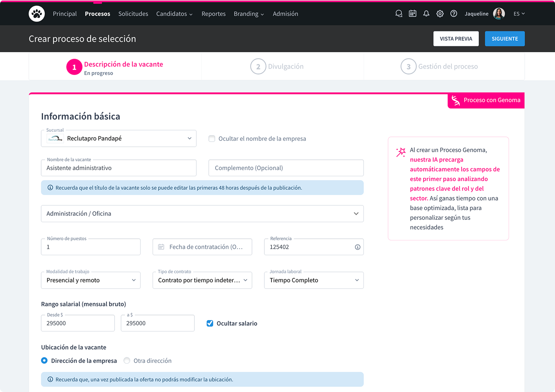Select the Otra dirección radio option

[x=127, y=360]
